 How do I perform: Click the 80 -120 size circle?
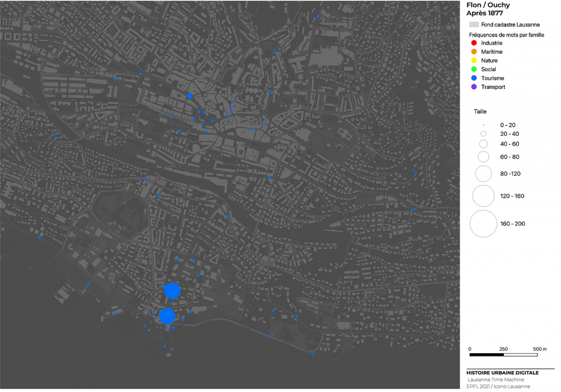[483, 174]
